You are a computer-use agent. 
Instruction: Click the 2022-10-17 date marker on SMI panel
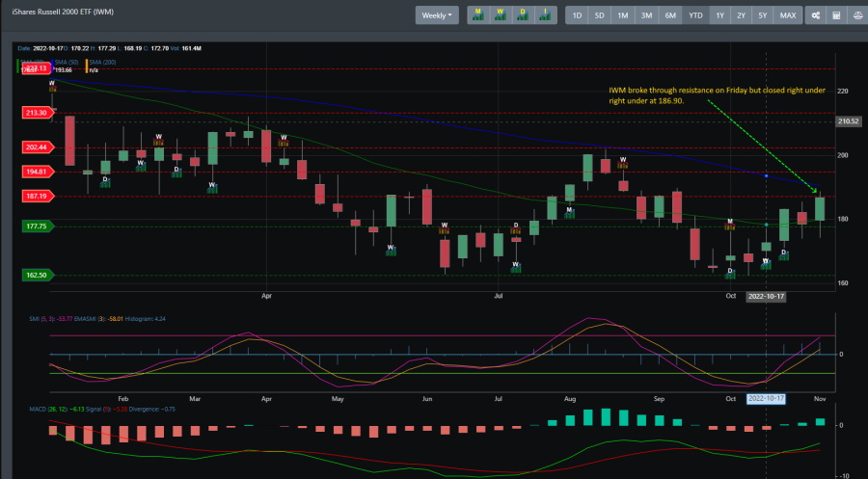766,399
